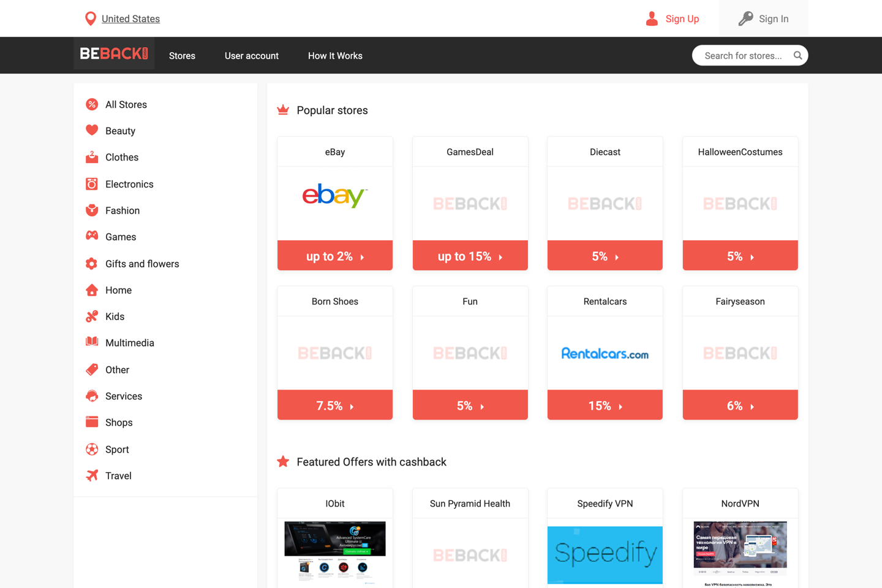Screen dimensions: 882x588
Task: Click the star icon beside Featured Offers
Action: pyautogui.click(x=283, y=461)
